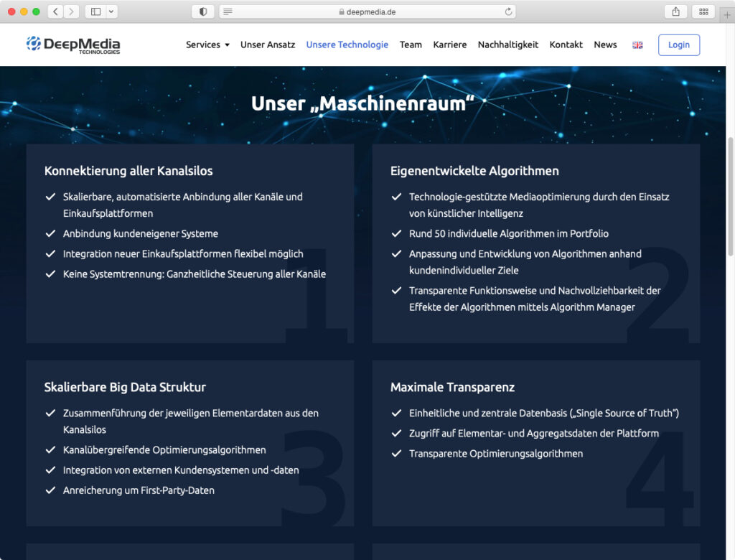Click the Konnektierung aller Kanalsilos heading
Viewport: 735px width, 560px height.
pyautogui.click(x=128, y=171)
